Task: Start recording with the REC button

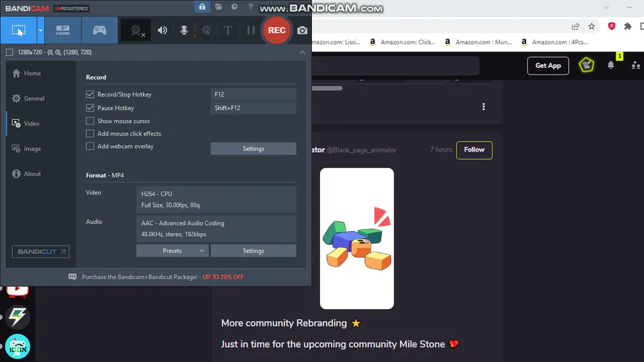Action: pos(276,30)
